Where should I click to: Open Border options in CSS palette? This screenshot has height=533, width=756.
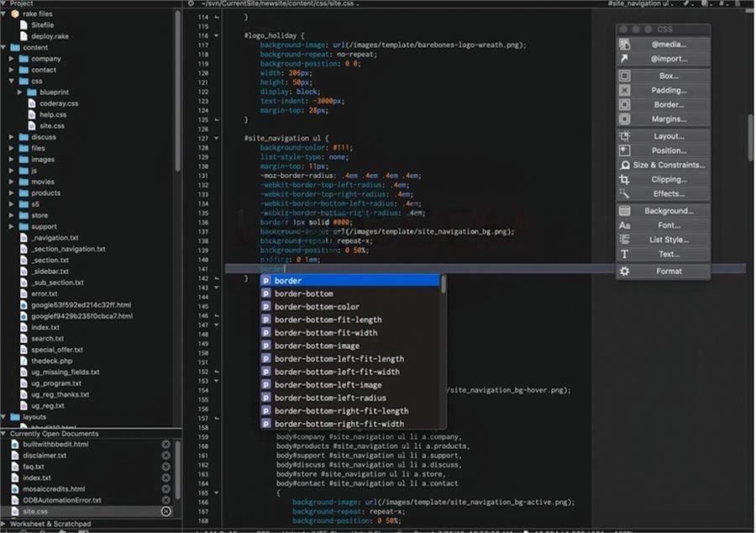coord(663,105)
